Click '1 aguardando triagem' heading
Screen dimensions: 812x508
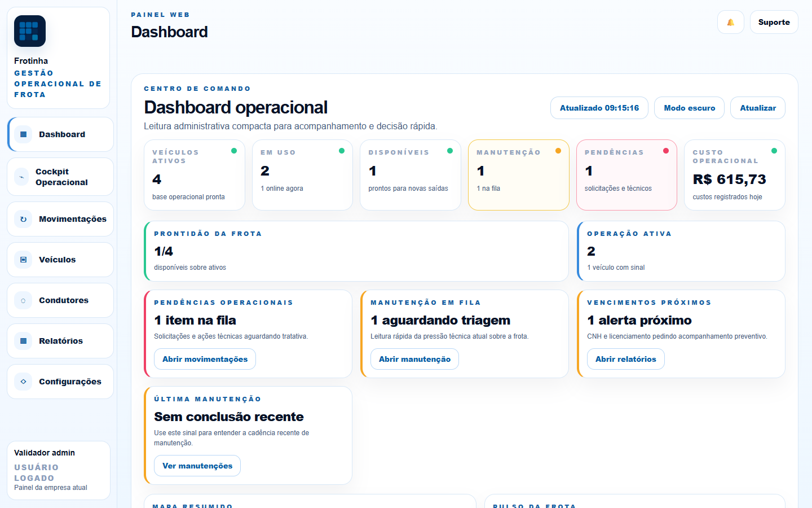pyautogui.click(x=440, y=320)
